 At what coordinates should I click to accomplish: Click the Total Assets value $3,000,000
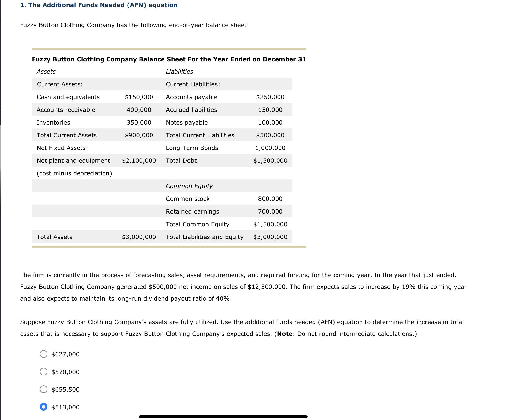coord(139,237)
